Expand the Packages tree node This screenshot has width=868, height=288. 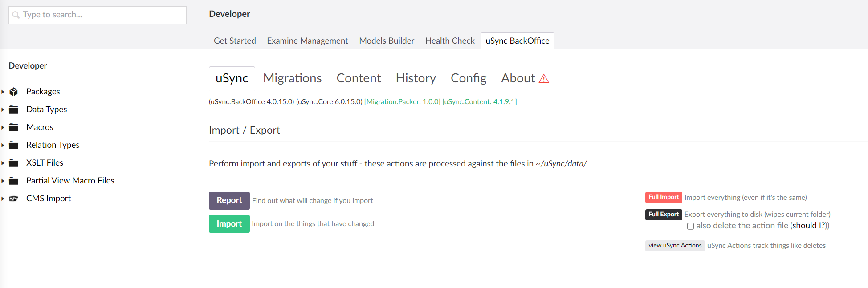click(x=3, y=92)
